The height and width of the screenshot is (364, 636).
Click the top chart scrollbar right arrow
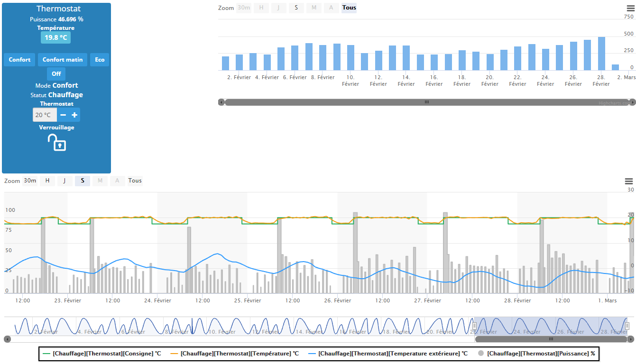pos(632,102)
